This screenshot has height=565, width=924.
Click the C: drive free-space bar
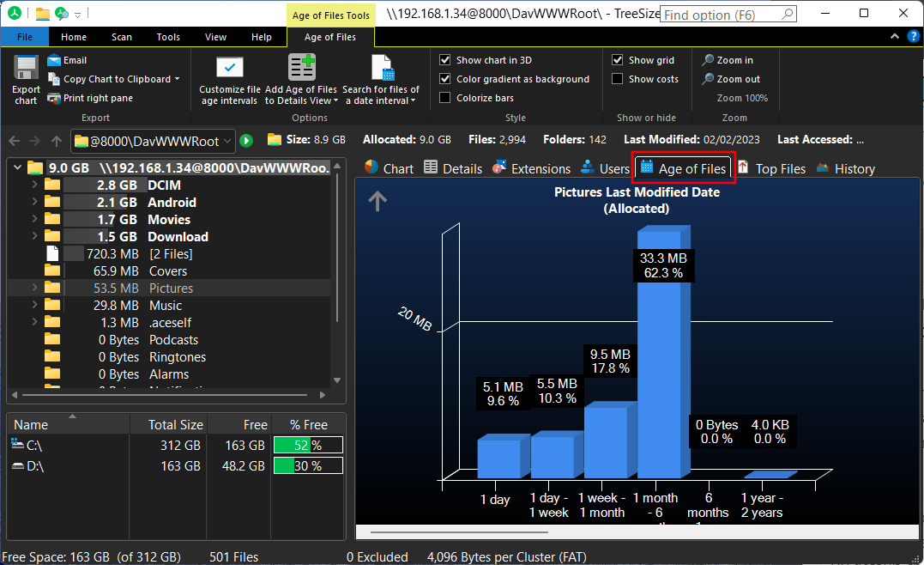coord(308,445)
